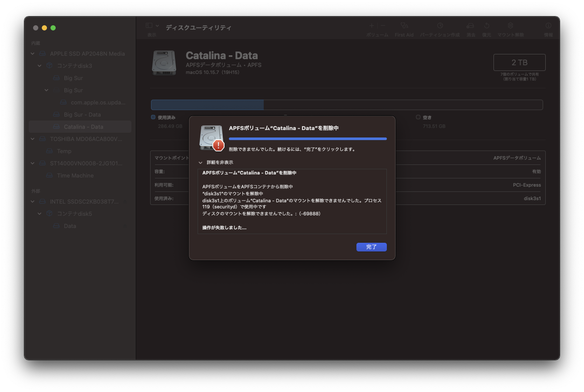Click the blue progress bar in the dialog
Image resolution: width=584 pixels, height=392 pixels.
coord(308,139)
